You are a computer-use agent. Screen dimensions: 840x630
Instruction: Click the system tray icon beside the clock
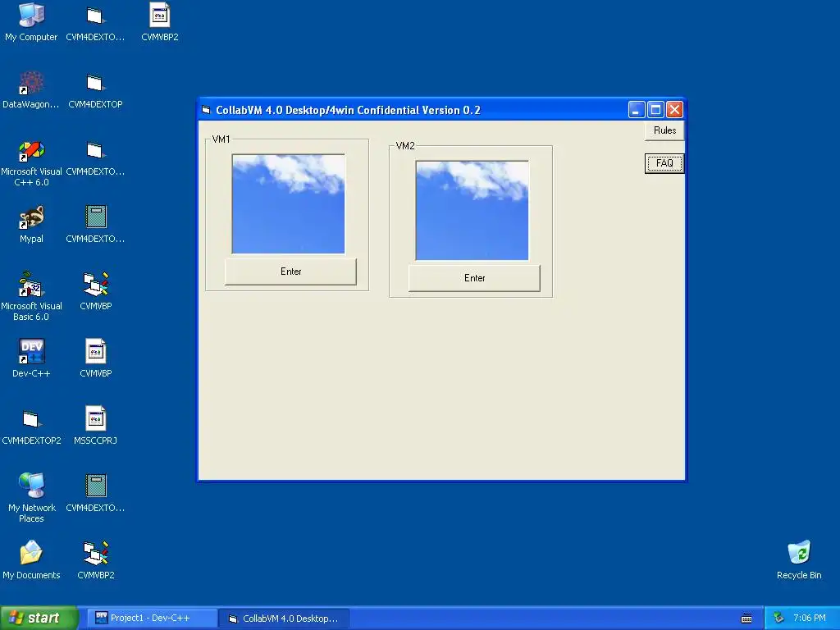click(779, 619)
